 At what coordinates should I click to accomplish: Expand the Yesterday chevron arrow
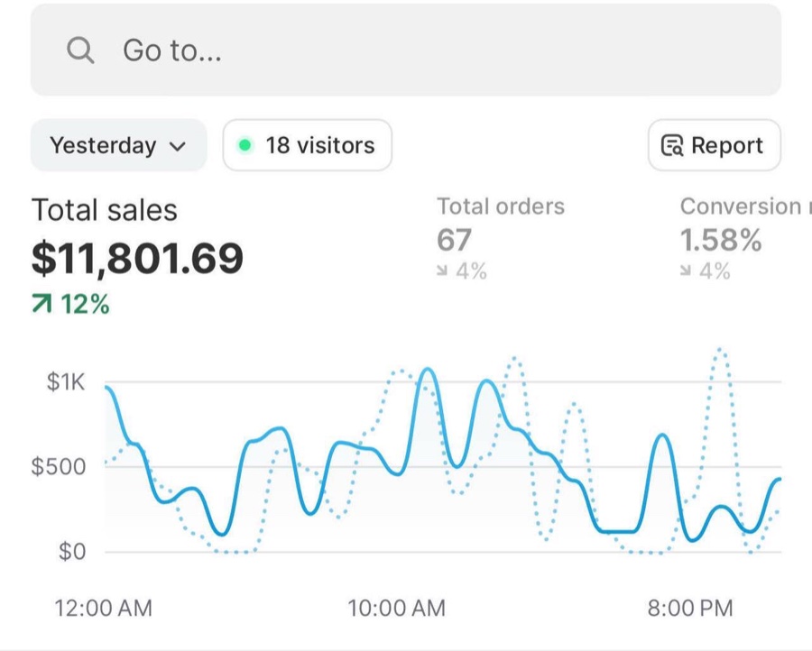point(178,146)
